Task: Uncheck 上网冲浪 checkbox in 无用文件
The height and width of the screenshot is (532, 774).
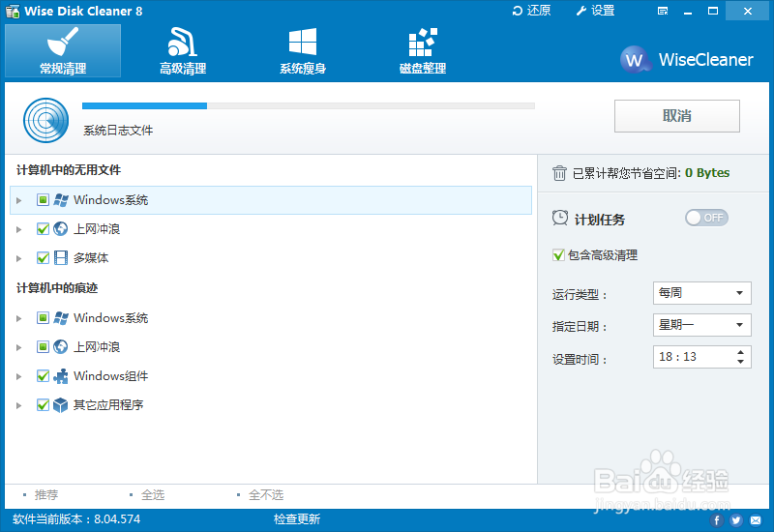Action: tap(43, 229)
